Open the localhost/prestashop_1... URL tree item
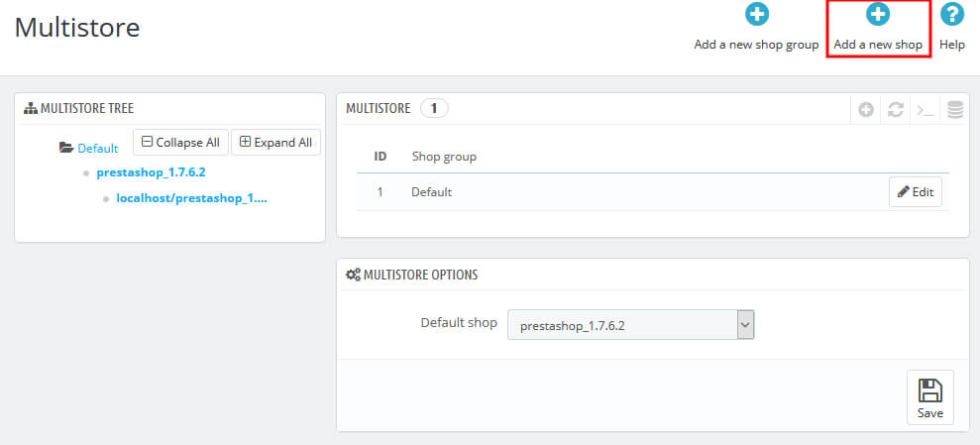This screenshot has width=980, height=445. [191, 198]
